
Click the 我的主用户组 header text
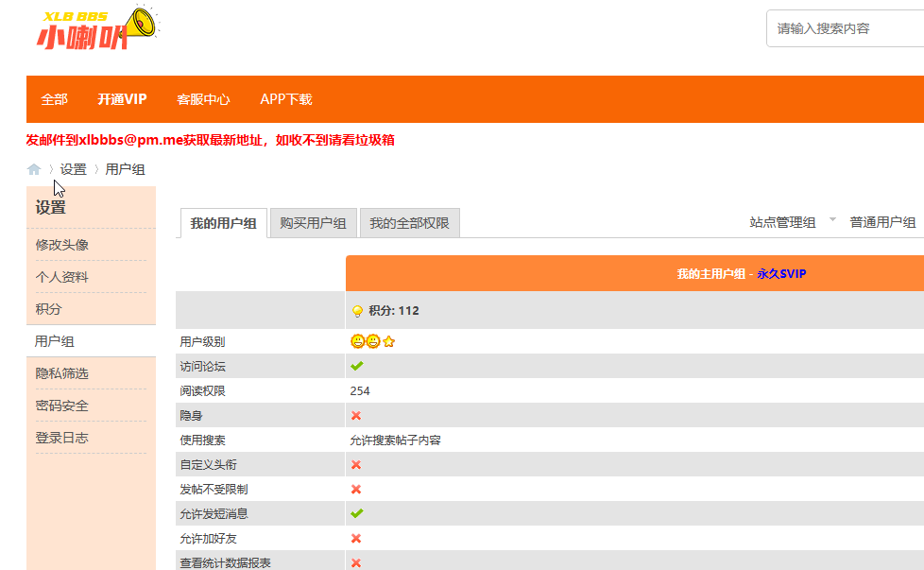[x=711, y=273]
